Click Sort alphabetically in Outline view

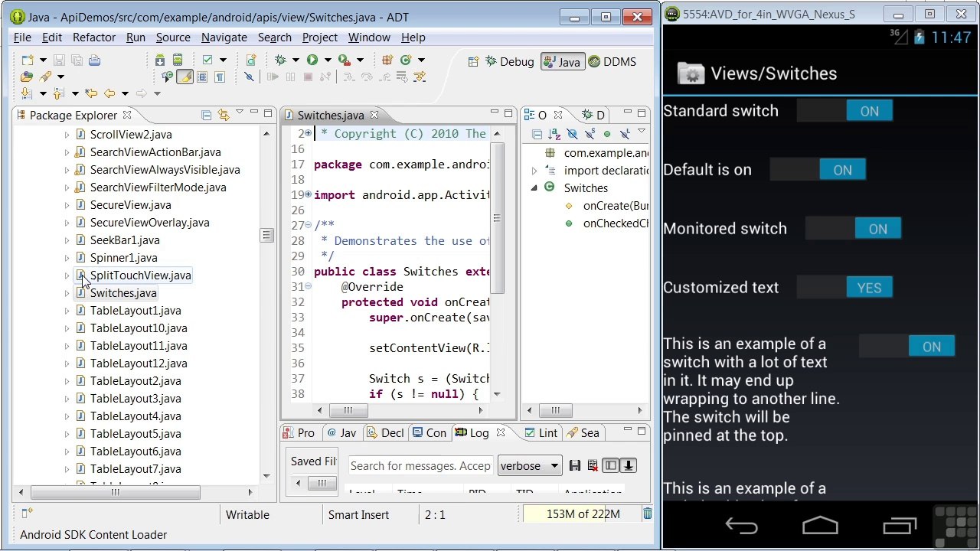tap(554, 134)
